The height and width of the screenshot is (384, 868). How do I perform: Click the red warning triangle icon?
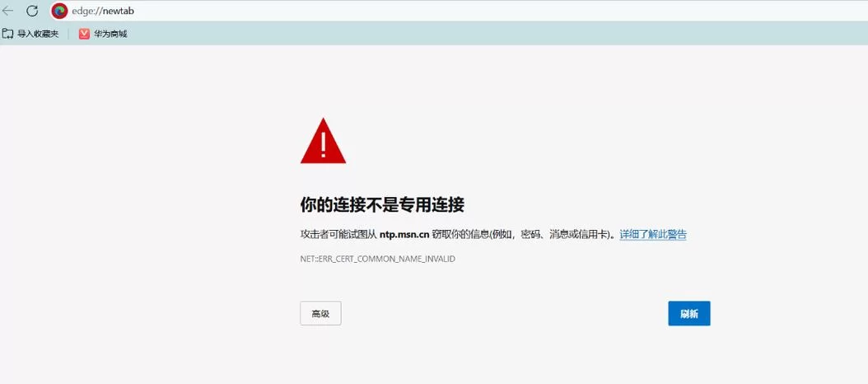324,141
